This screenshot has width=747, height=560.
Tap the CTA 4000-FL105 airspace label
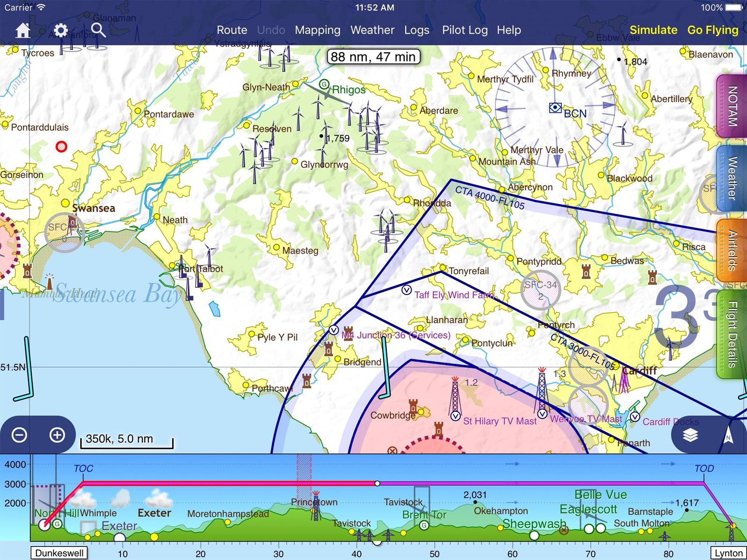coord(490,198)
